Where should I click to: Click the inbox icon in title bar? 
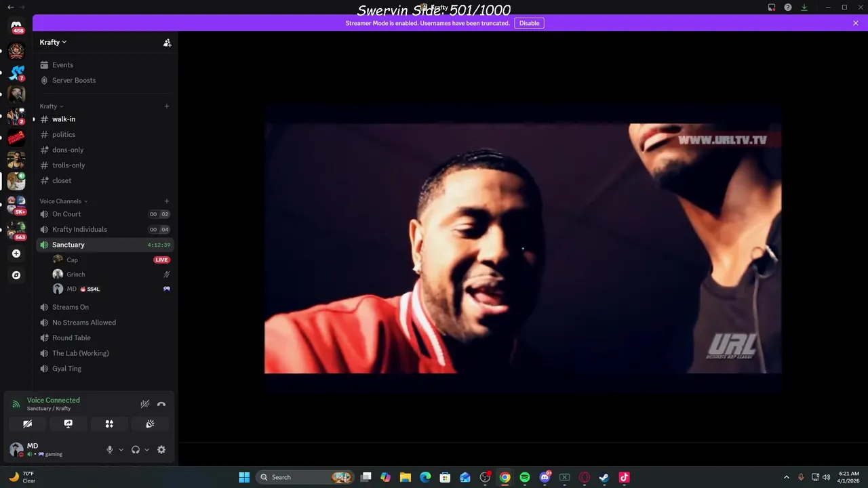coord(772,7)
